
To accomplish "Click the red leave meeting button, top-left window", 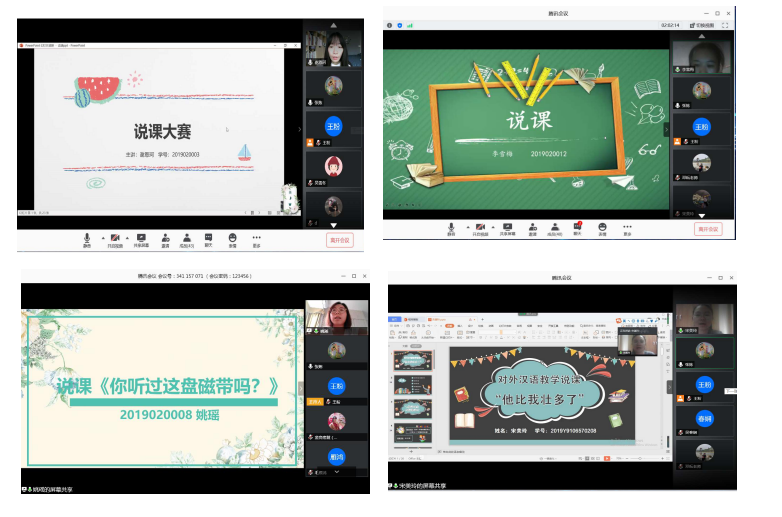I will [340, 240].
